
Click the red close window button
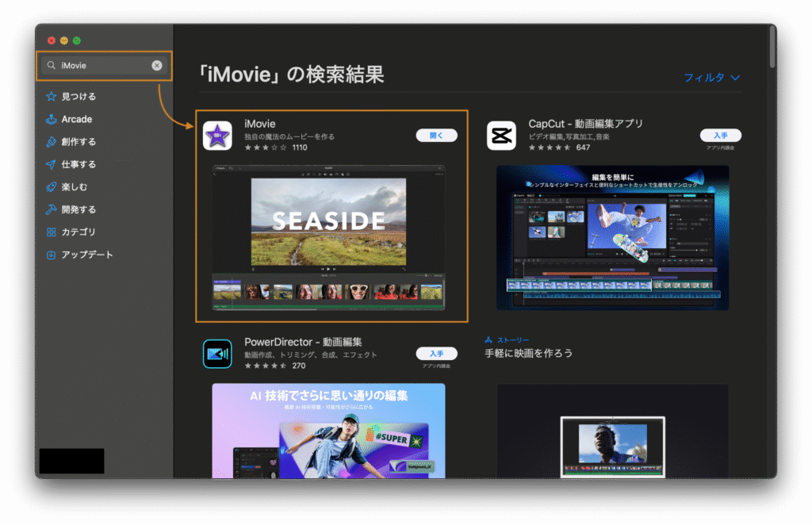pyautogui.click(x=52, y=40)
